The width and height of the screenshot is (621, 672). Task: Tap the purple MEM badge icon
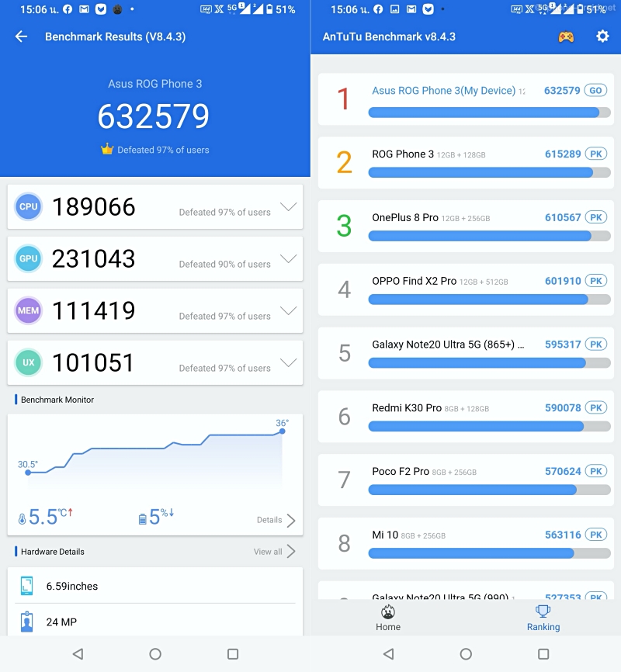(x=28, y=310)
